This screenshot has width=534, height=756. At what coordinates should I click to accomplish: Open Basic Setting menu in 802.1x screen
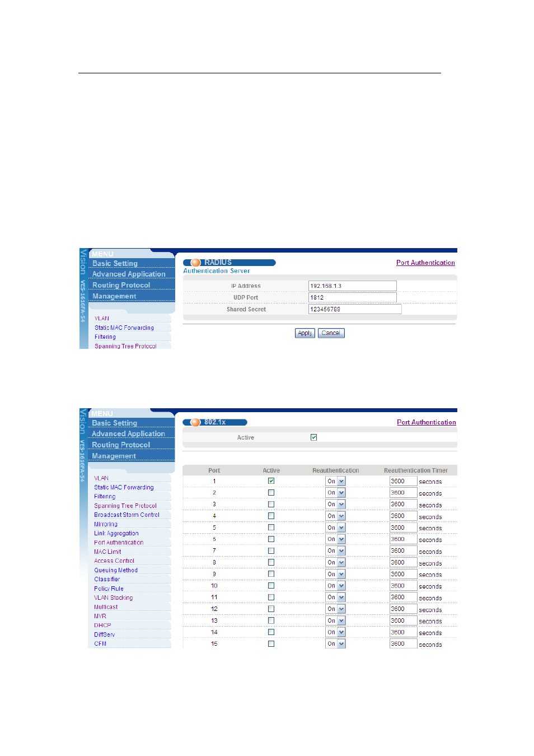click(x=114, y=423)
